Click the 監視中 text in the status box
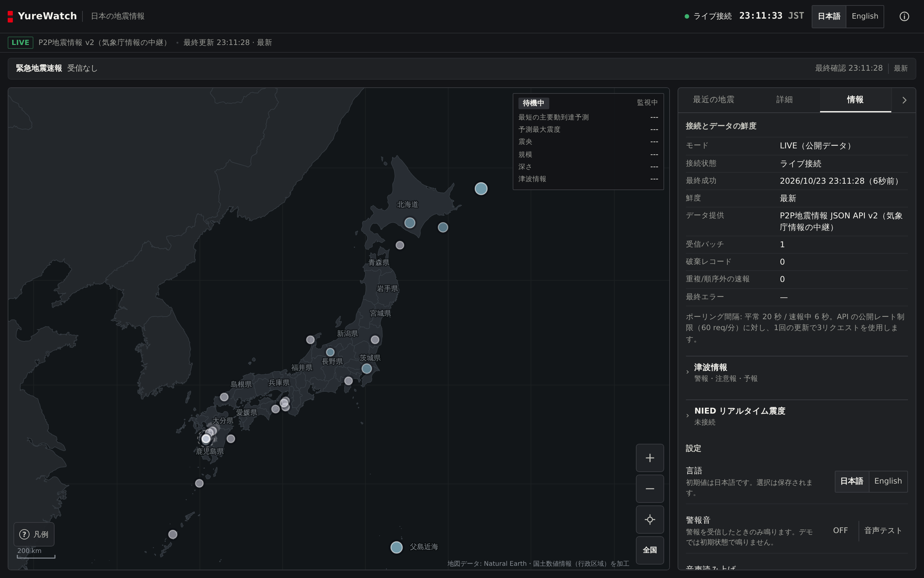The width and height of the screenshot is (924, 578). point(647,102)
